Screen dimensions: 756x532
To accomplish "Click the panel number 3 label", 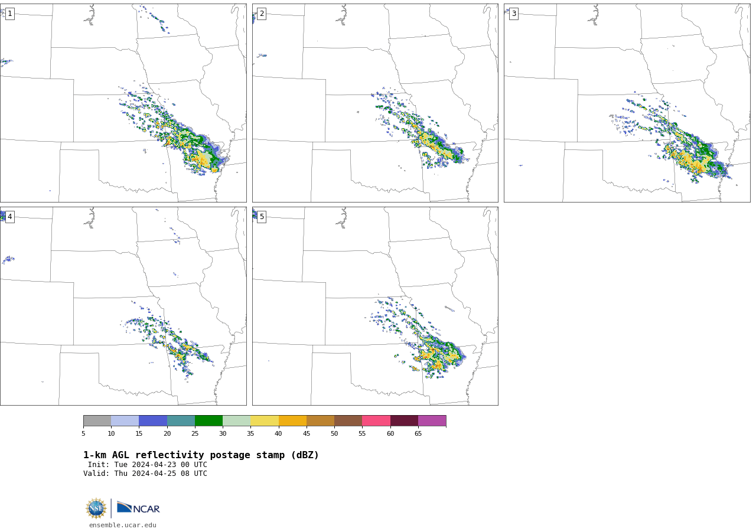I will click(x=513, y=14).
